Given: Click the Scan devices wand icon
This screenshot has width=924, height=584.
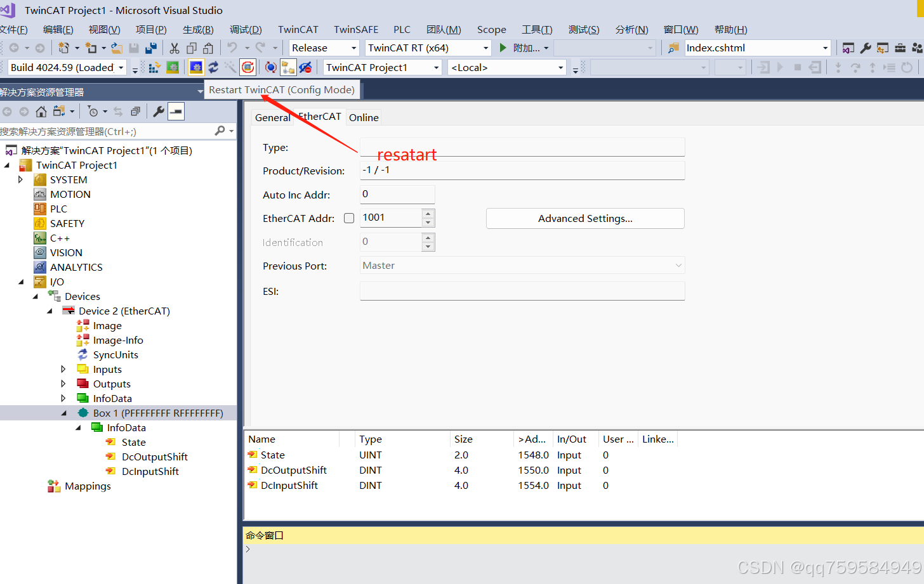Looking at the screenshot, I should point(230,67).
